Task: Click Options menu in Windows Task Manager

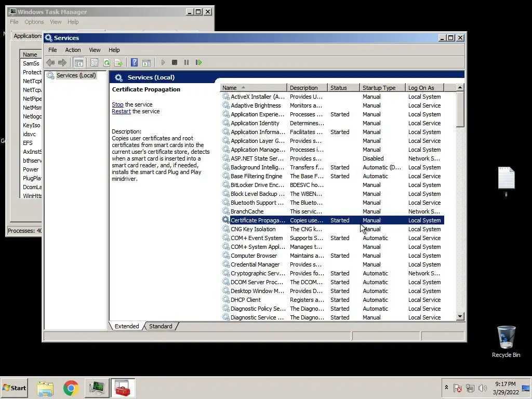Action: (x=34, y=22)
